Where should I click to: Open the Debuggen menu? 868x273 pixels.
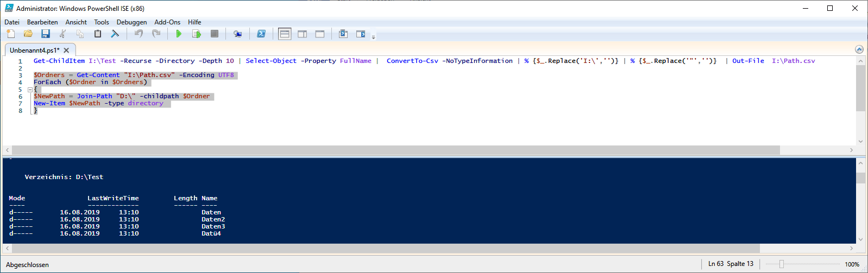(131, 22)
